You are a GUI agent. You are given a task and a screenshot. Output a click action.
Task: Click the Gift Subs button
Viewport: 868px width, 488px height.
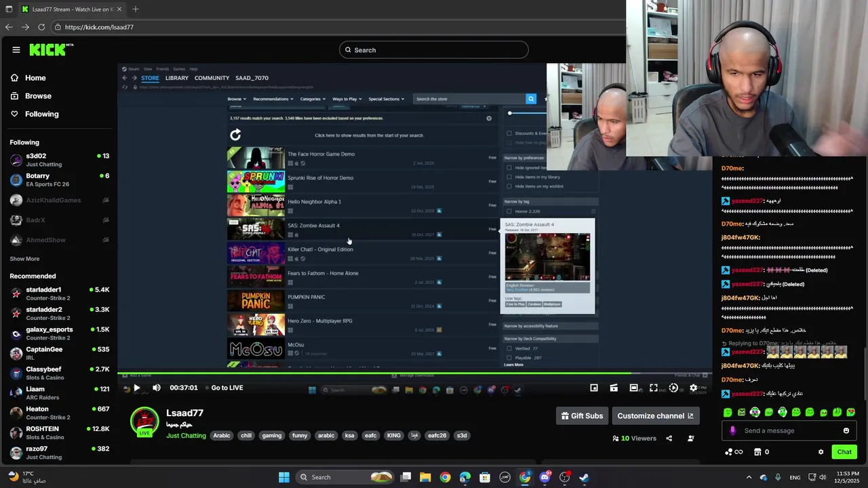(x=582, y=416)
